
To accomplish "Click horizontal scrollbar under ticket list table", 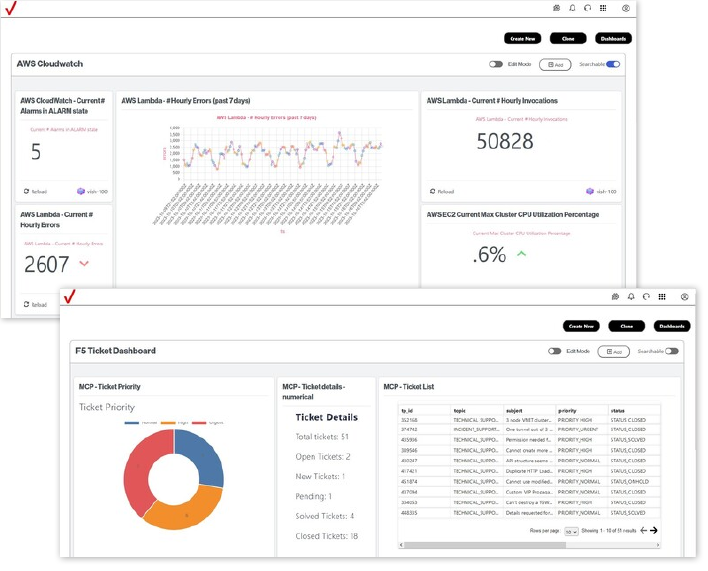I will pos(485,545).
